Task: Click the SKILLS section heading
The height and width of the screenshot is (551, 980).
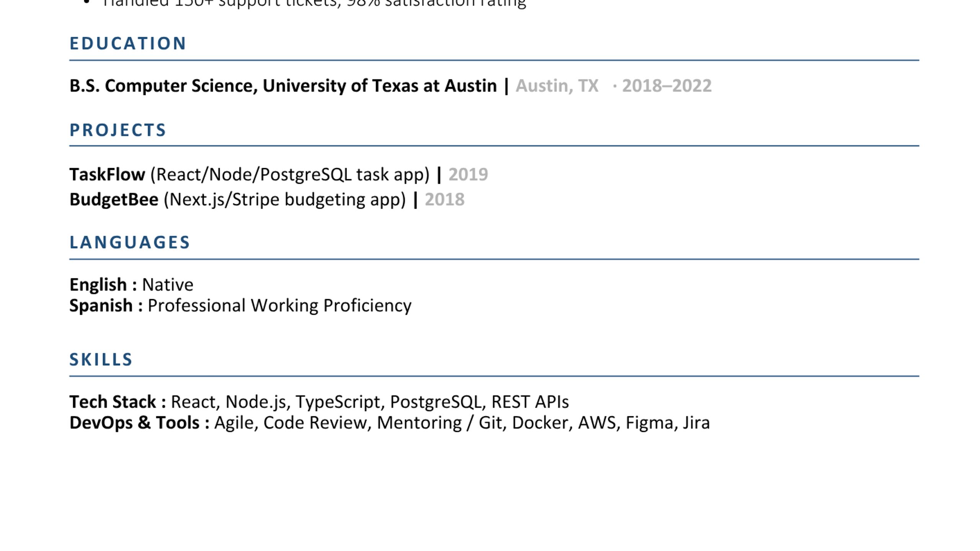Action: pyautogui.click(x=101, y=360)
